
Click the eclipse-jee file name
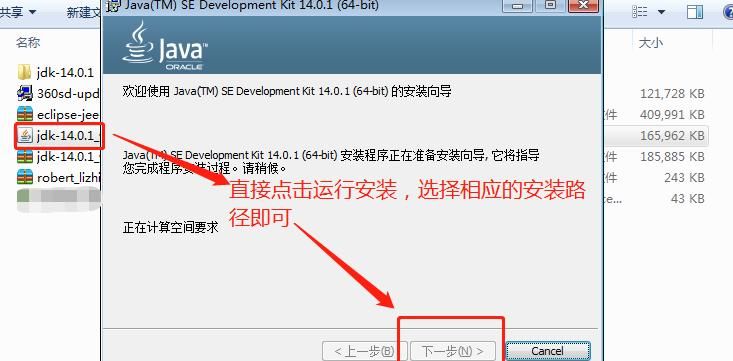pos(68,115)
